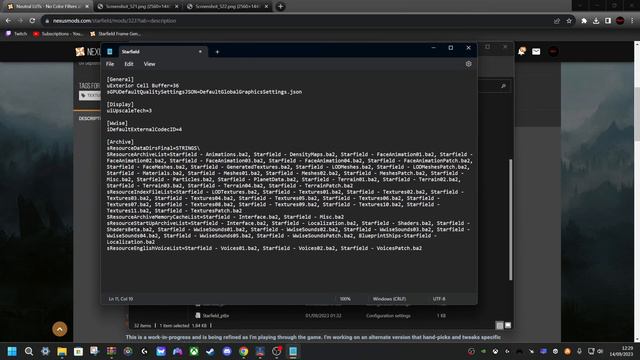Open Windows taskbar Search
Screen dimensions: 640x360
[x=29, y=351]
